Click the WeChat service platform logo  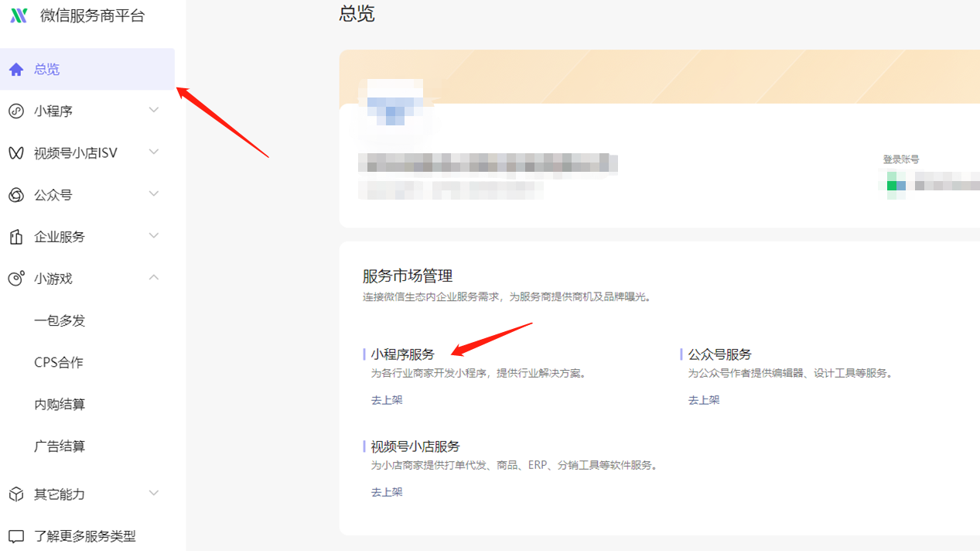19,15
